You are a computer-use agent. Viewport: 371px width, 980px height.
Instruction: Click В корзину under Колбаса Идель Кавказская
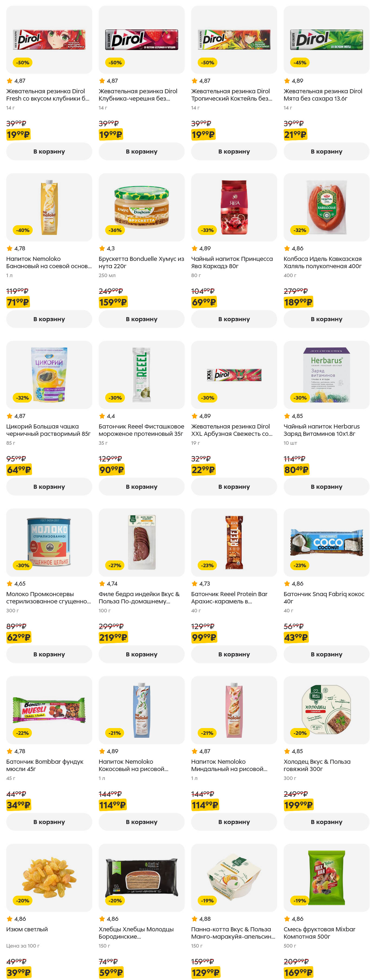(326, 319)
